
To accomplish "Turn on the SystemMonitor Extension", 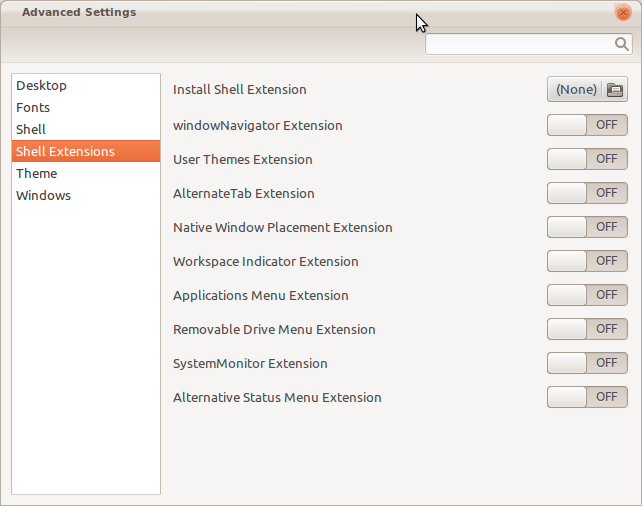I will click(587, 363).
